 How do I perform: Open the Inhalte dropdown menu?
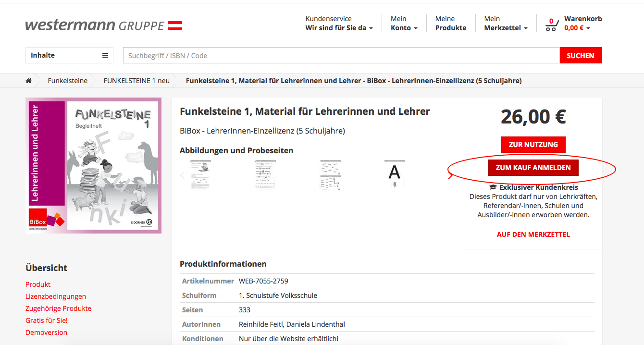pyautogui.click(x=69, y=55)
